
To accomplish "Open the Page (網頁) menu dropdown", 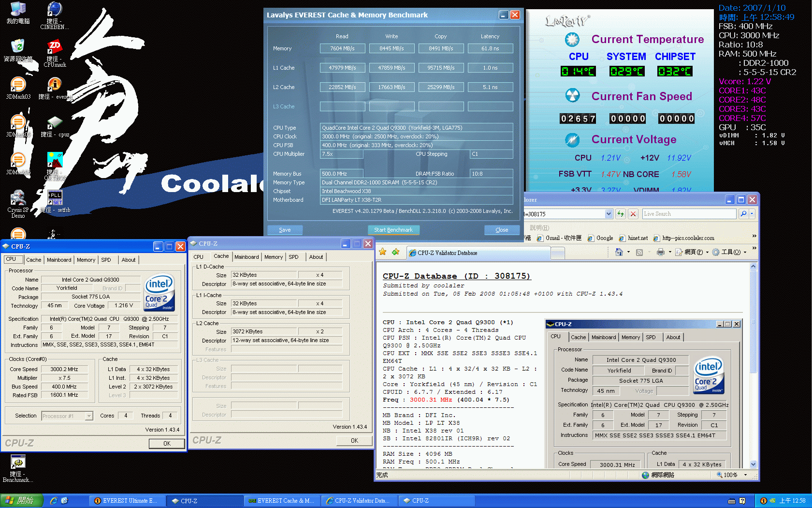I will coord(692,252).
